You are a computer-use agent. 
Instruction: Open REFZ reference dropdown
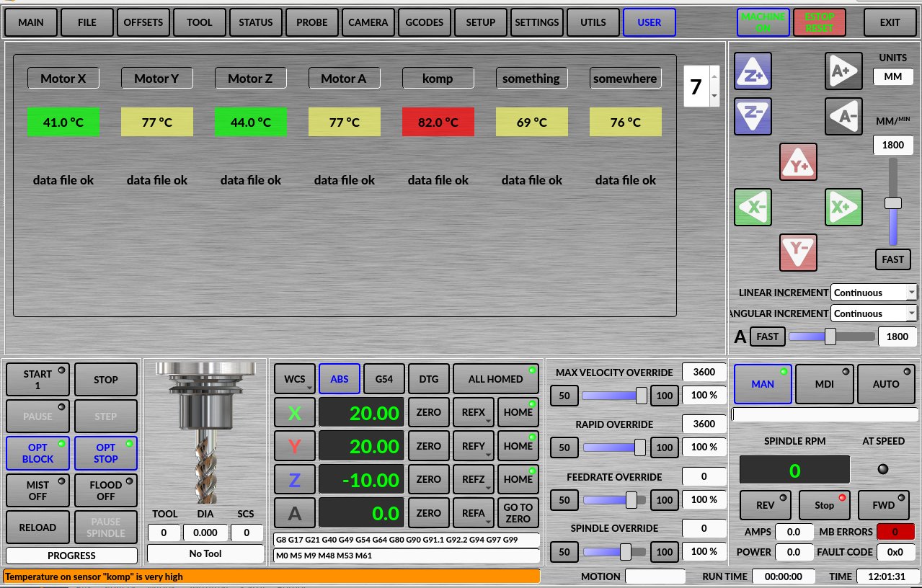coord(474,479)
